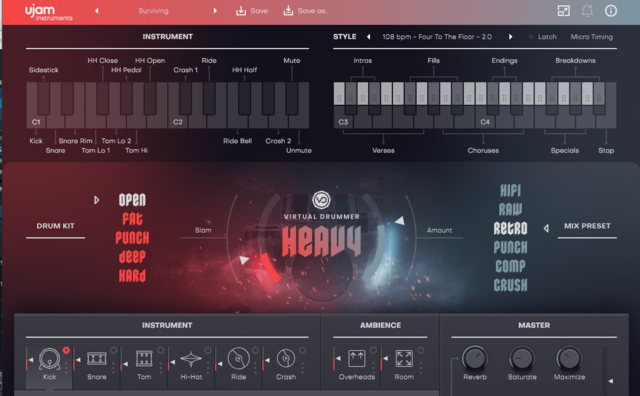The image size is (640, 396).
Task: Toggle the circle button next to Hi-Hat
Action: pos(208,350)
